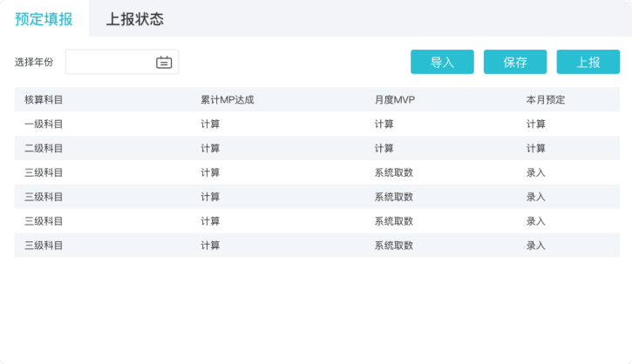Select the 预定填报 tab
The image size is (632, 364).
[x=44, y=19]
